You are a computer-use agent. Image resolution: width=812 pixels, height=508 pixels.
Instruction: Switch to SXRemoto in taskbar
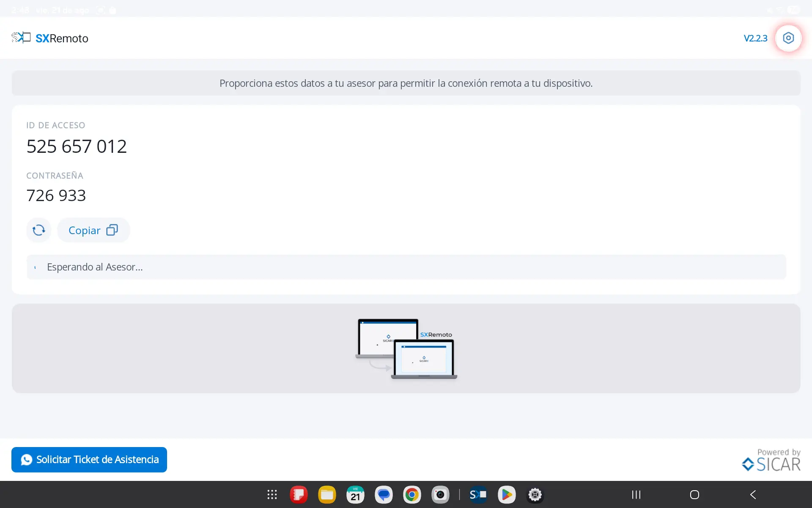pos(478,494)
